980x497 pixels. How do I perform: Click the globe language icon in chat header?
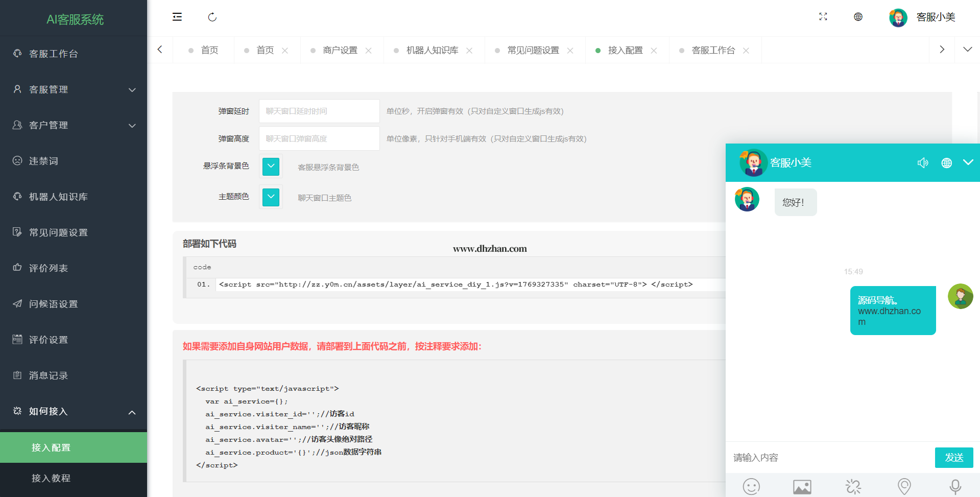[x=946, y=163]
